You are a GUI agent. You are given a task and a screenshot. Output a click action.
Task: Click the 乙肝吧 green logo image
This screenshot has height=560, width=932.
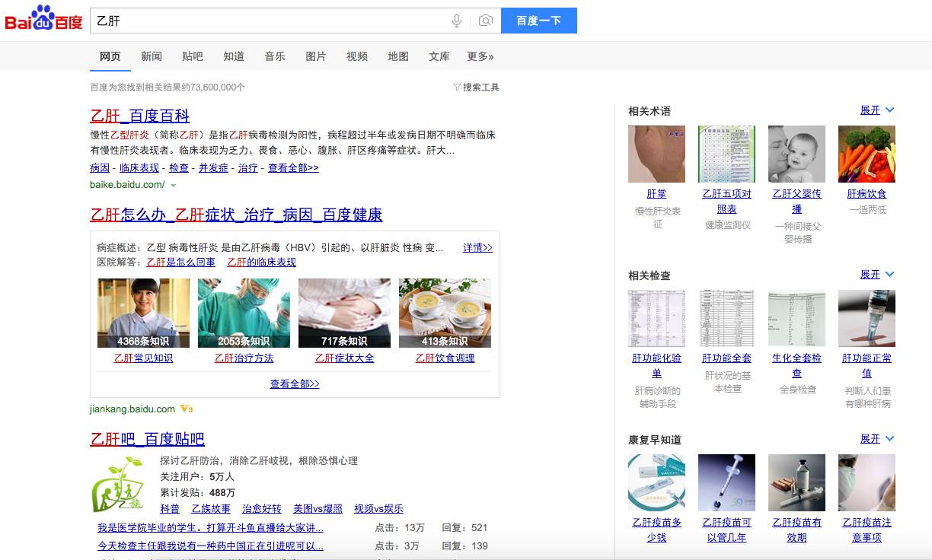(x=117, y=484)
